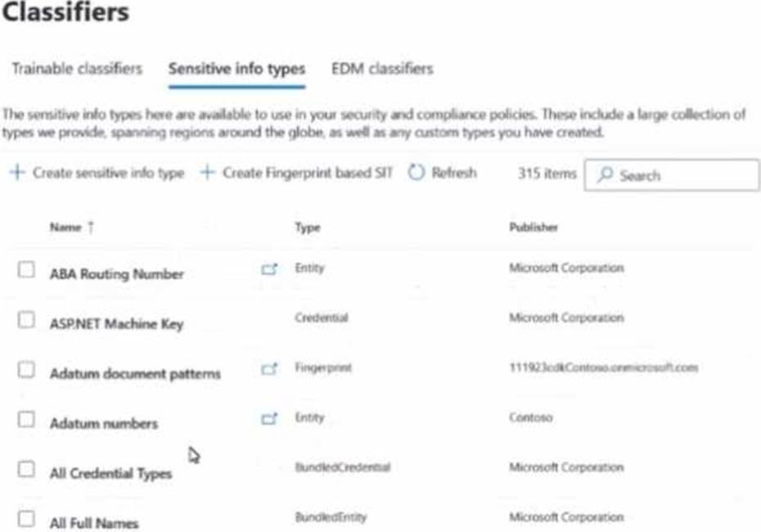Click the plus icon for Create Fingerprint based SIT
Viewport: 761px width, 532px height.
coord(207,174)
